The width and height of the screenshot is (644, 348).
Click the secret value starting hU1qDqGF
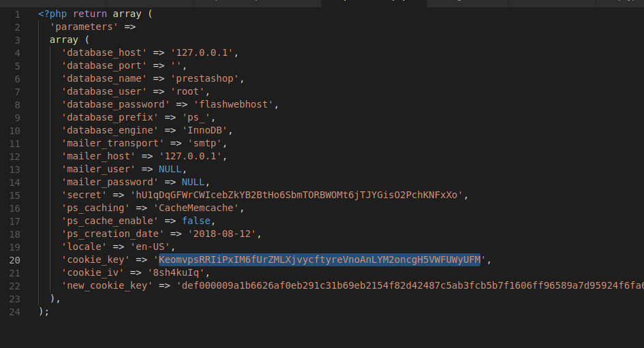point(296,195)
